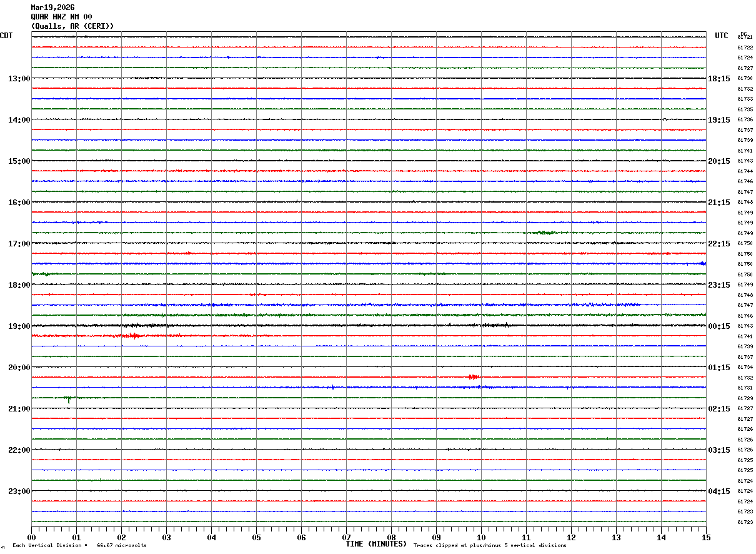The height and width of the screenshot is (554, 756).
Task: Click minute tick label "05" on x-axis
Action: click(256, 538)
